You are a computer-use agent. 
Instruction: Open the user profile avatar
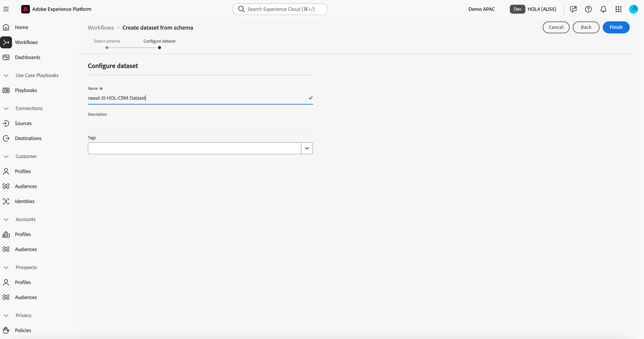coord(633,9)
